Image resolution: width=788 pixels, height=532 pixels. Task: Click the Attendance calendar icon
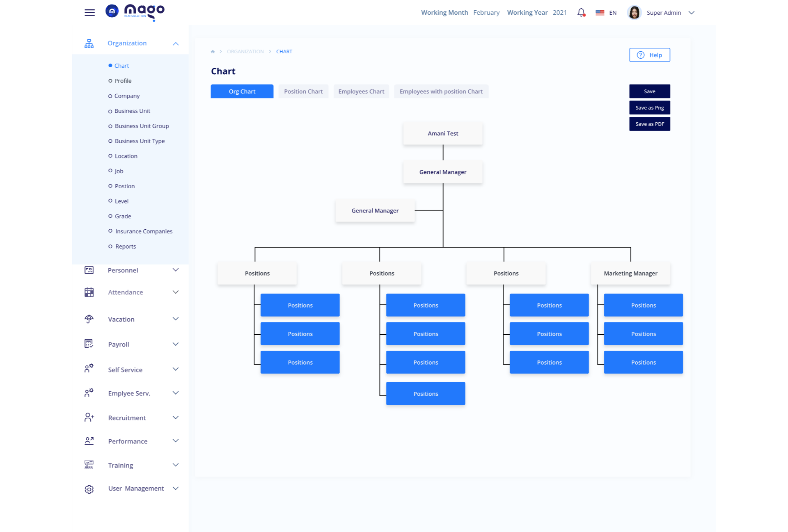coord(89,292)
